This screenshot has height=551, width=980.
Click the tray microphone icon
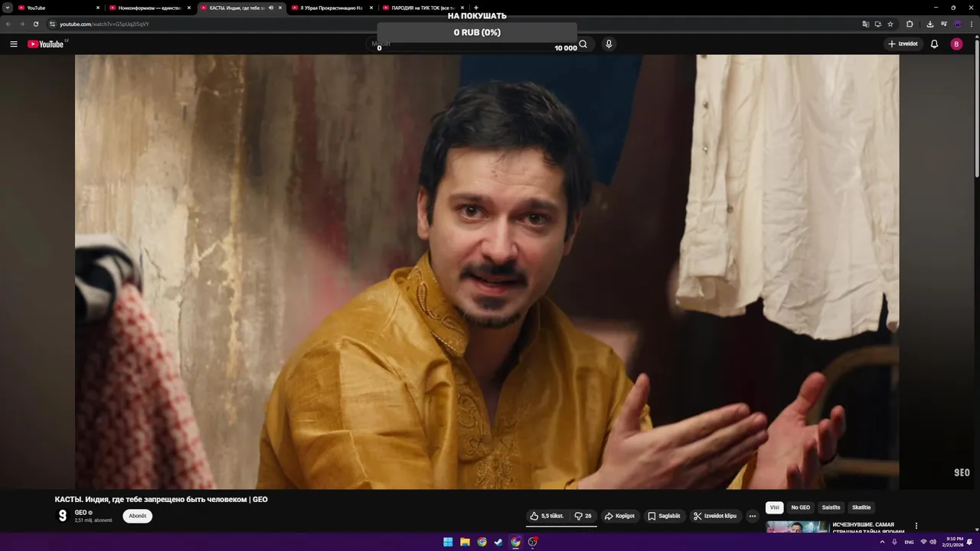click(894, 542)
